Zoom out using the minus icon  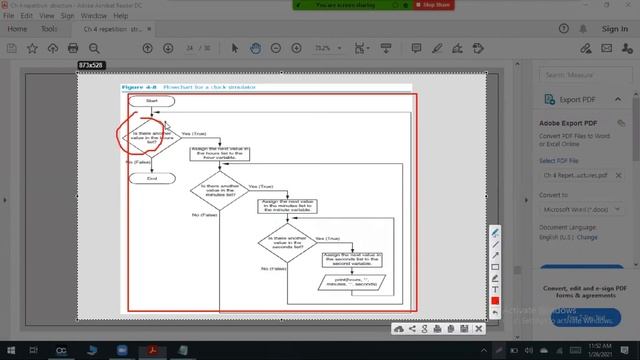(276, 48)
